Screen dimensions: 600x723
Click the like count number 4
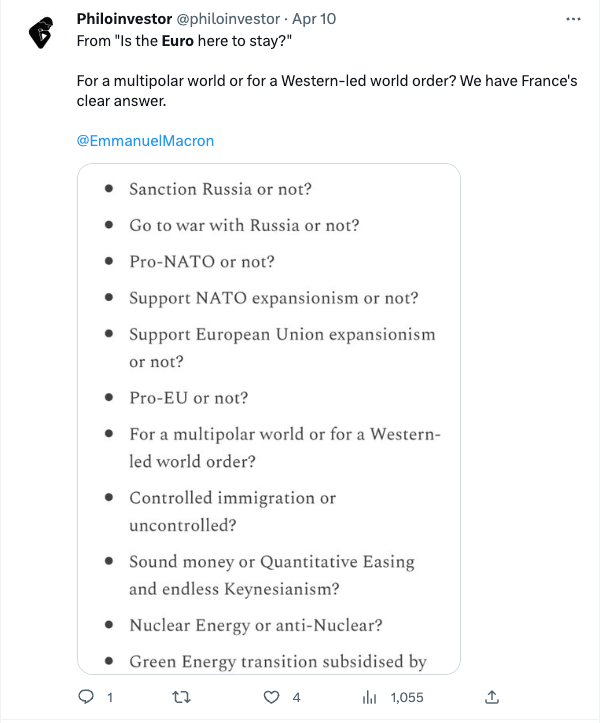pyautogui.click(x=296, y=697)
